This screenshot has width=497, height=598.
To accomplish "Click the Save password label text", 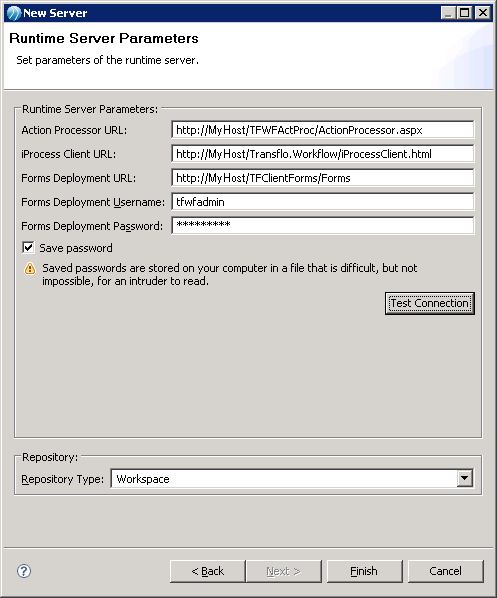I will point(76,248).
